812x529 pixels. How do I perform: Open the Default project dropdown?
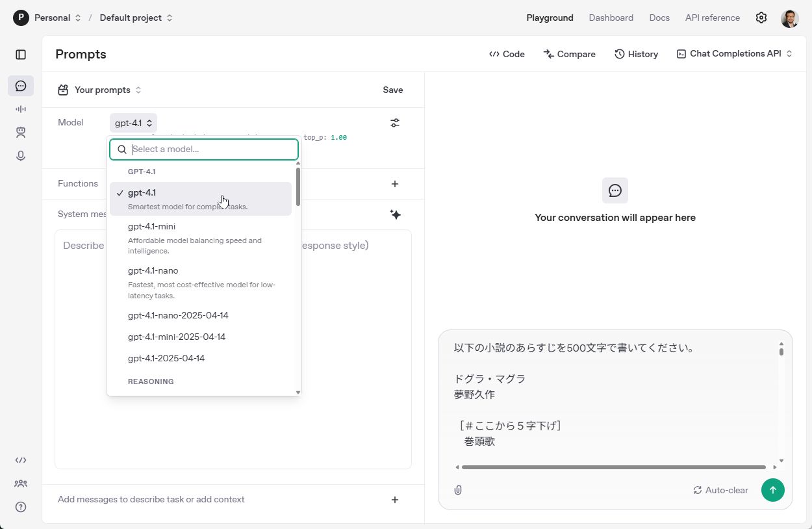pos(136,18)
